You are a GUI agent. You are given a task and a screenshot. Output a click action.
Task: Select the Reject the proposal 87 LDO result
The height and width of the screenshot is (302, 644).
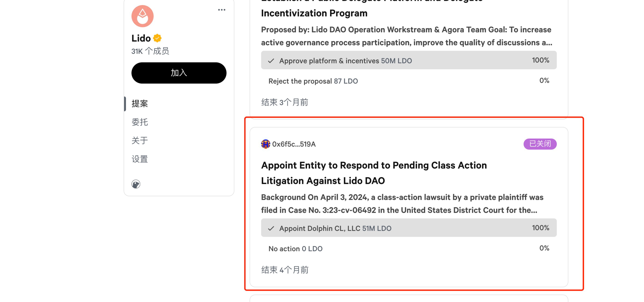408,81
